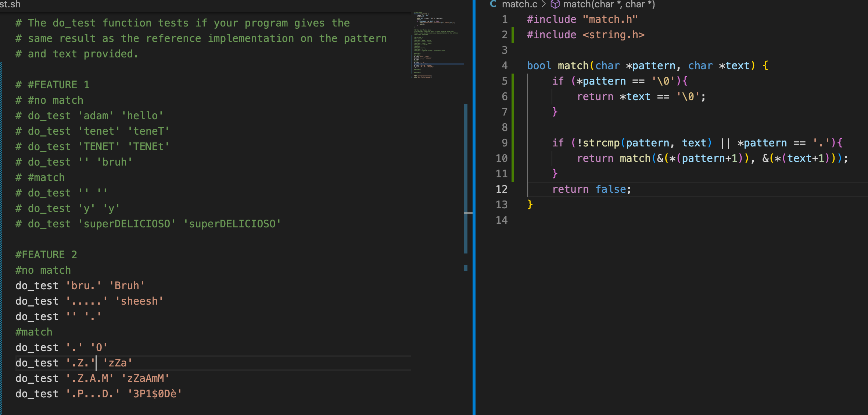
Task: Click line number 4 in match.c
Action: [505, 65]
